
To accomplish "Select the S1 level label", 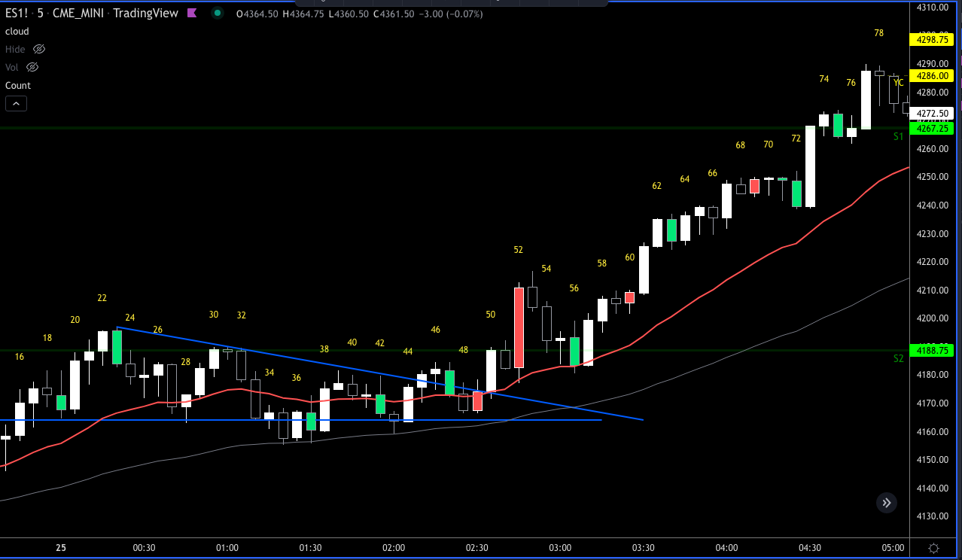I will pos(898,136).
